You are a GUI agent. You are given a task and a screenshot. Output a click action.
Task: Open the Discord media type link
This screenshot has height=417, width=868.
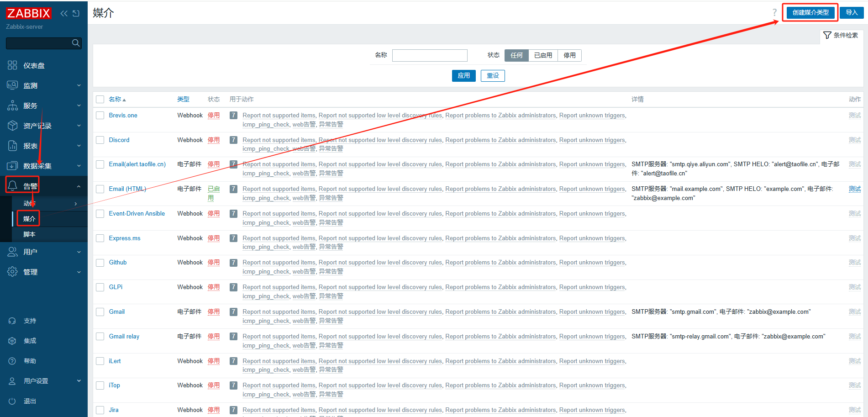(119, 140)
